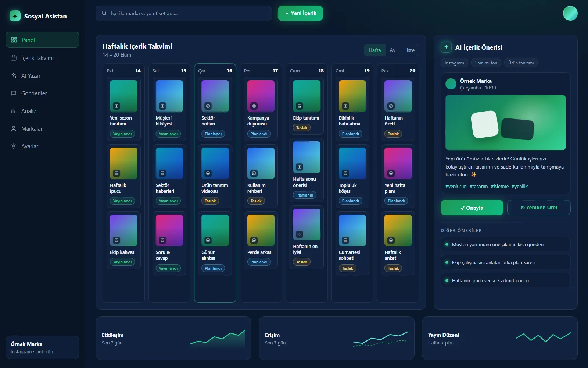Open the Panel sidebar item

coord(42,40)
